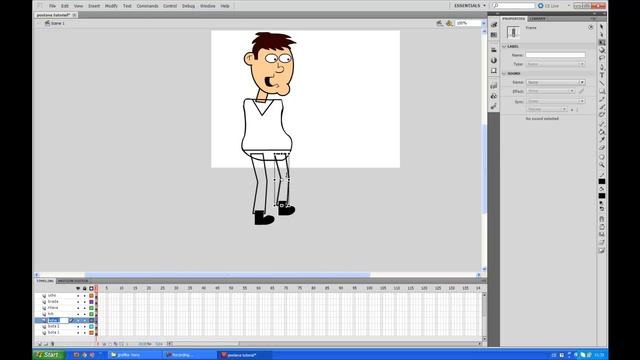Open the Window menu
The height and width of the screenshot is (360, 640).
tap(207, 6)
